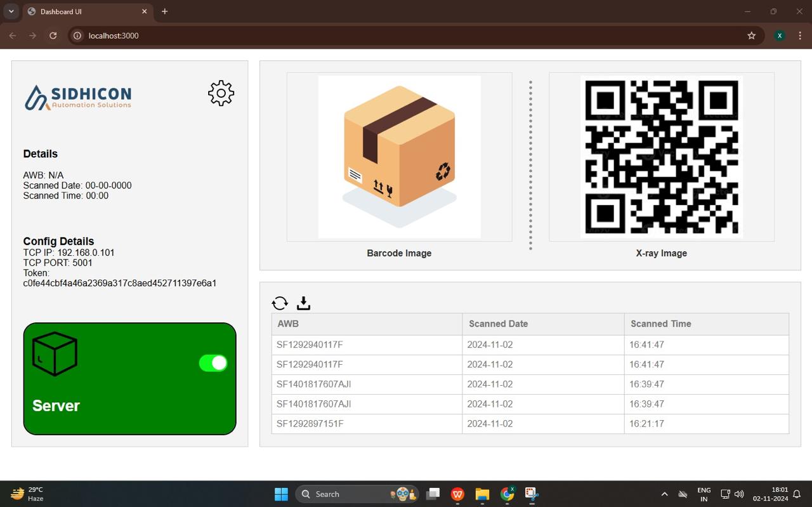The width and height of the screenshot is (812, 507).
Task: Click the Sidhicon Automation Solutions logo
Action: point(78,98)
